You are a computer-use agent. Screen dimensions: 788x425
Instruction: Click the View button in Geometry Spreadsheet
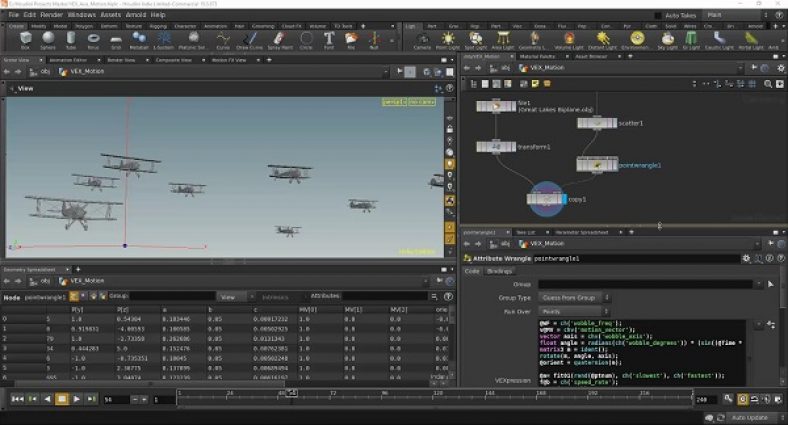tap(232, 297)
